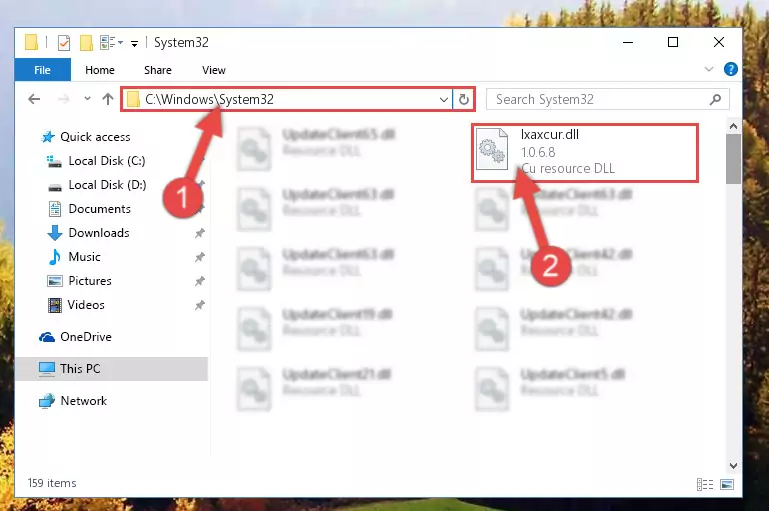The height and width of the screenshot is (511, 769).
Task: Switch to the View ribbon tab
Action: (214, 70)
